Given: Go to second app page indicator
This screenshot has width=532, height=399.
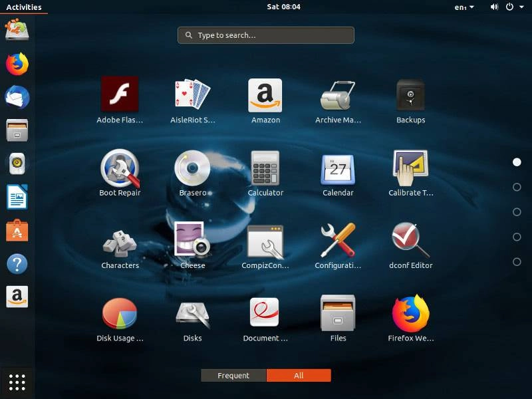Looking at the screenshot, I should (517, 187).
